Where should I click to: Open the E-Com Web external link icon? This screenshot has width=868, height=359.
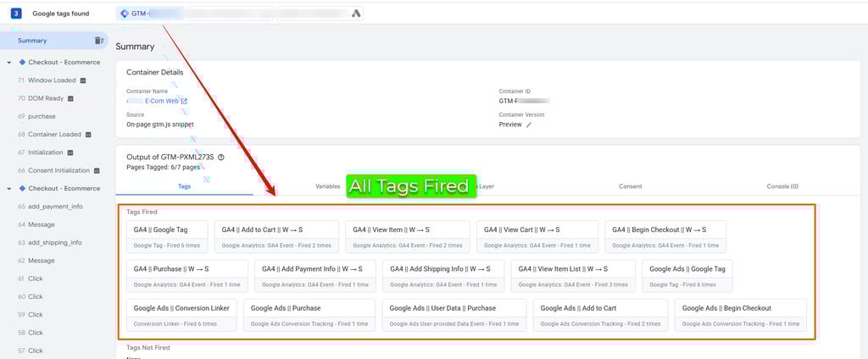(184, 102)
